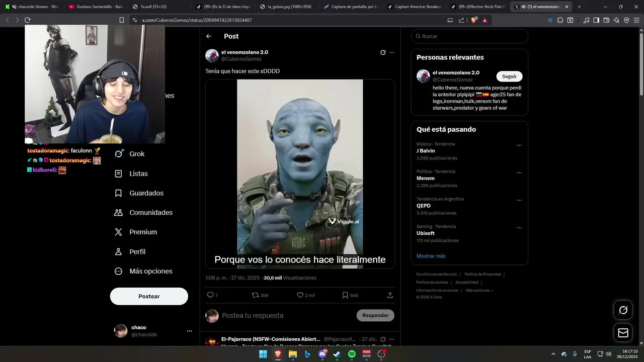Open Premium in the sidebar
Viewport: 644px width, 362px height.
click(136, 232)
